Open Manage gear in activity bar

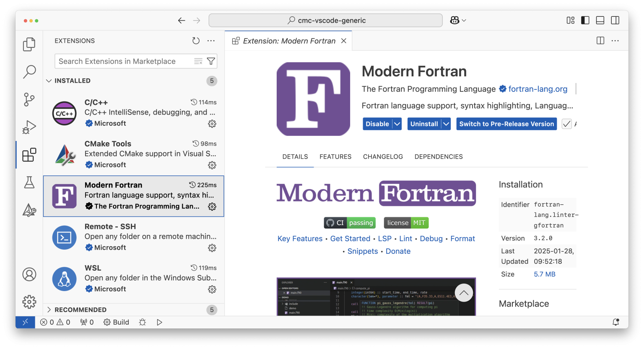tap(29, 302)
